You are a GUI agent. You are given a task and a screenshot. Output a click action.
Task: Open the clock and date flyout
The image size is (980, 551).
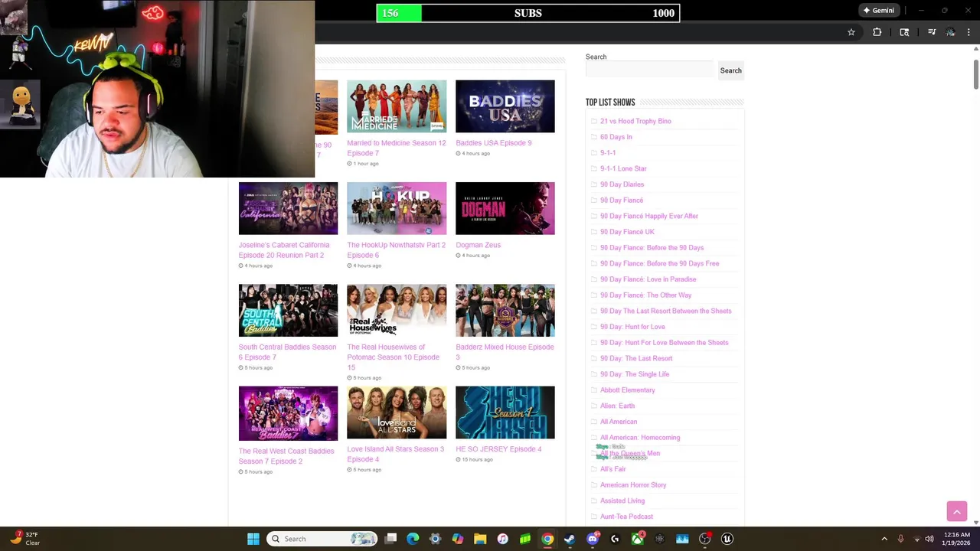pos(956,539)
